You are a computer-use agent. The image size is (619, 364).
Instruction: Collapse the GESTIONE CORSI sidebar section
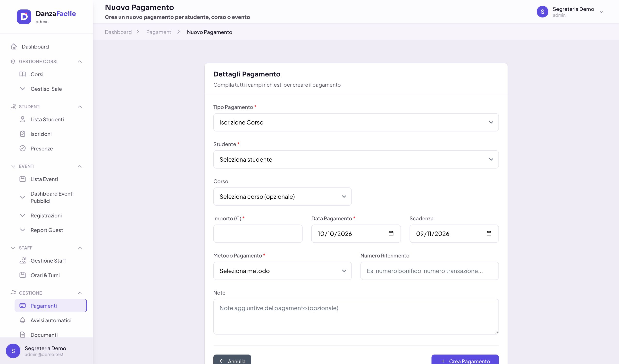pyautogui.click(x=80, y=61)
